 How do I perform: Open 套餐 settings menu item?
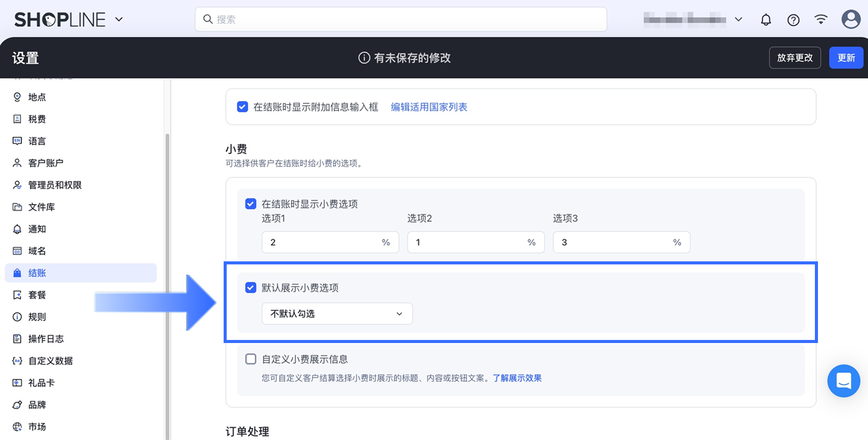click(x=81, y=295)
